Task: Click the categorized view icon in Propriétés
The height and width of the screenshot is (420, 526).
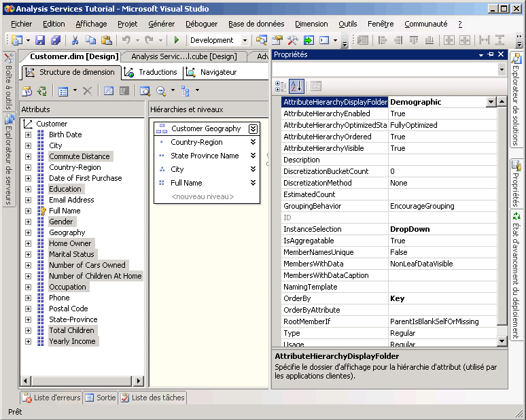Action: coord(281,86)
